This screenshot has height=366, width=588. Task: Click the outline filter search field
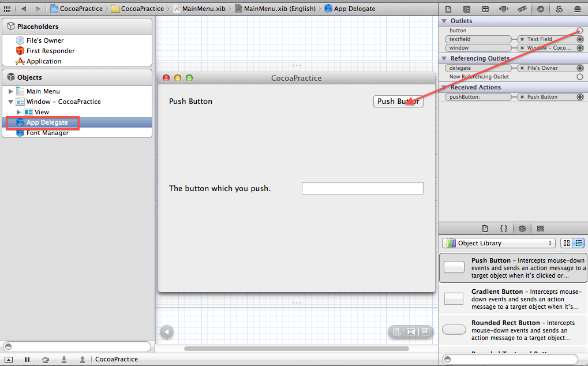pos(77,346)
